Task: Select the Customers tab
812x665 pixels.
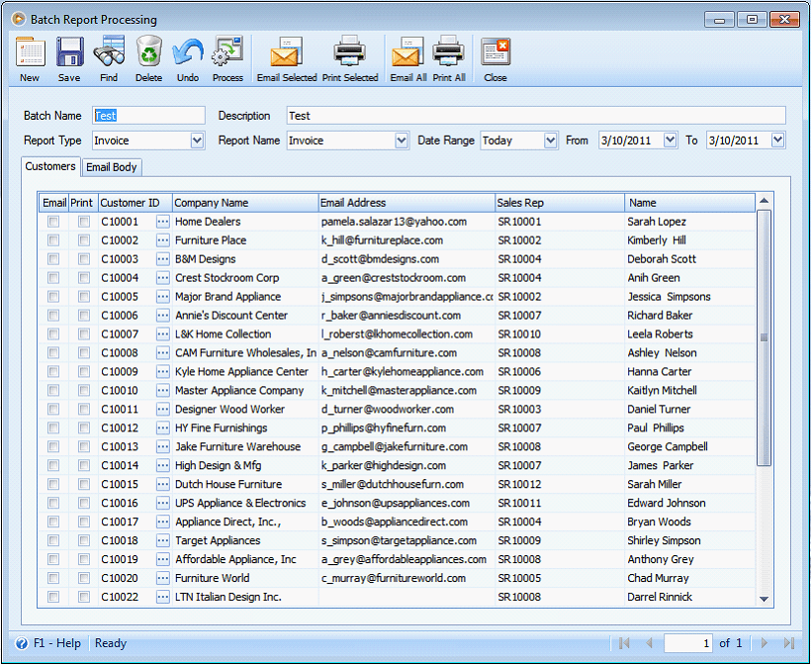Action: 49,167
